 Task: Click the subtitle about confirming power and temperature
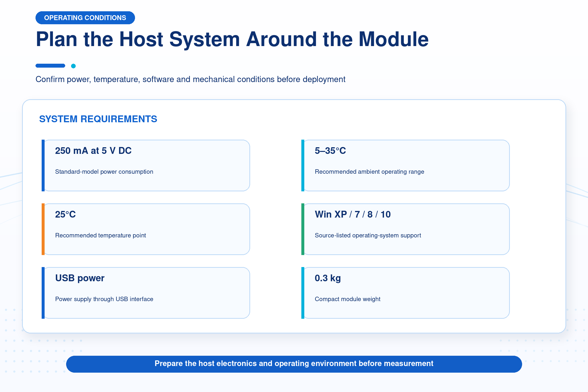191,79
